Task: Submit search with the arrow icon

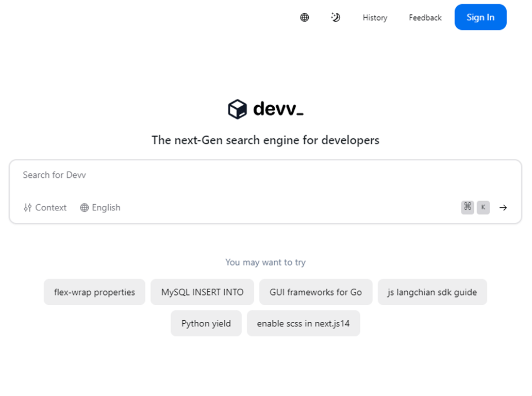Action: (503, 208)
